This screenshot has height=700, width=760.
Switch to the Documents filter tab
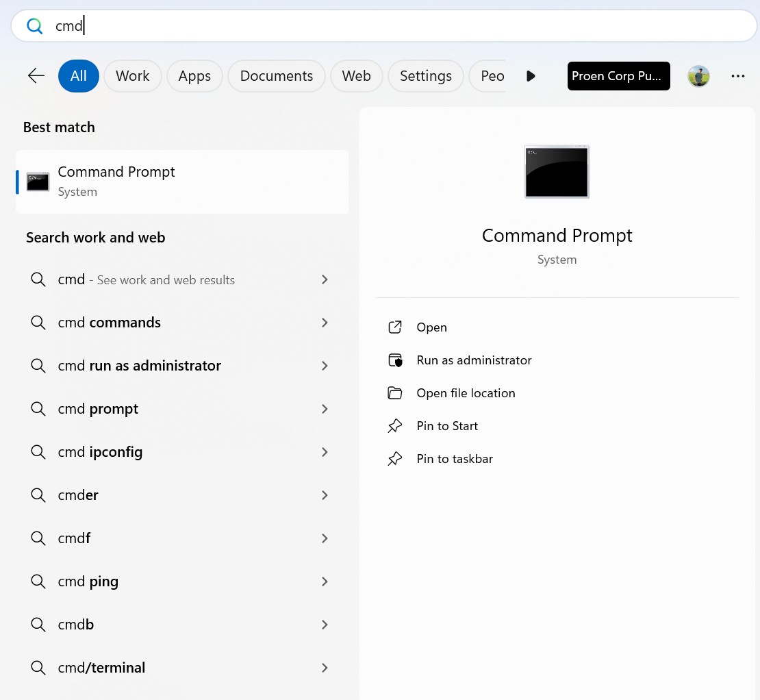pos(276,75)
